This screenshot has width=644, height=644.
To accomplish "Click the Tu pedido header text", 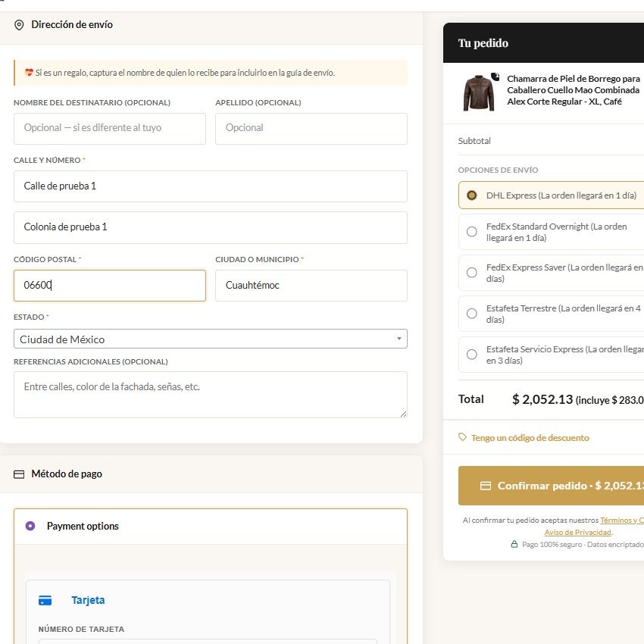I will [x=483, y=43].
